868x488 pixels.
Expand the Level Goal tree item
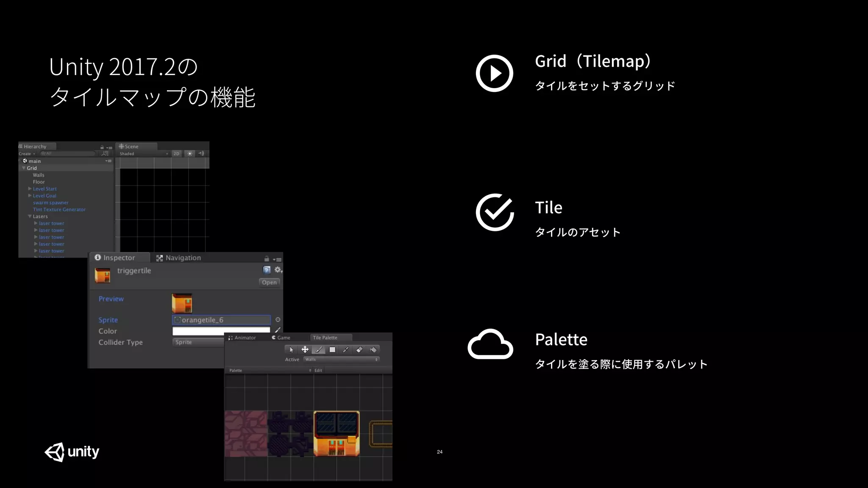tap(30, 196)
